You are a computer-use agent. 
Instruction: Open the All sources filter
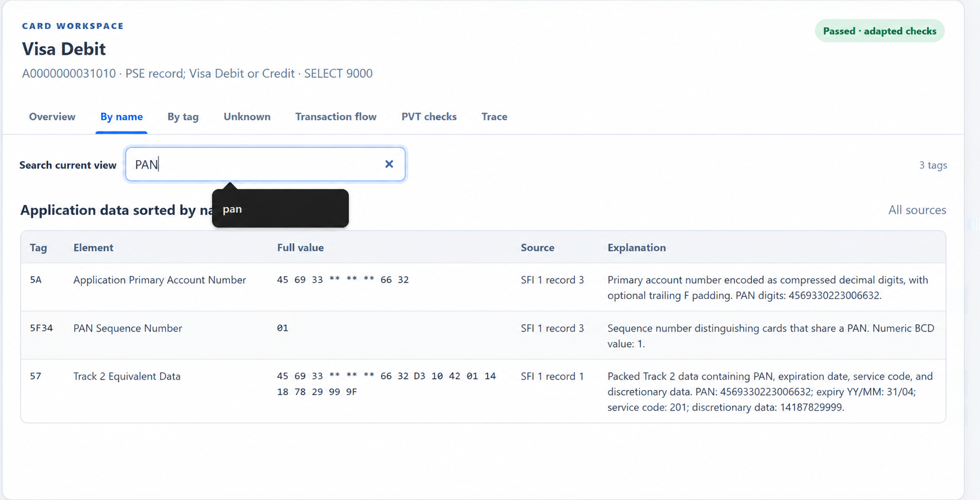(917, 210)
